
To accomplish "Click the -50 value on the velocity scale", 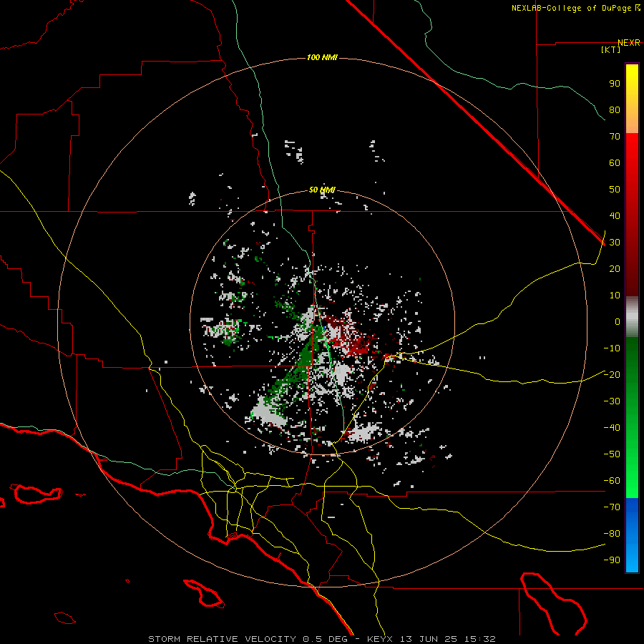I will click(x=612, y=454).
